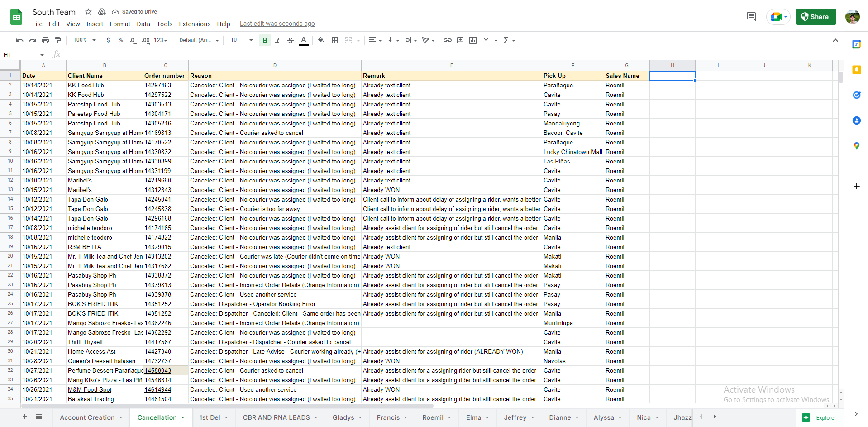
Task: Open Google Tasks side panel
Action: tap(856, 95)
